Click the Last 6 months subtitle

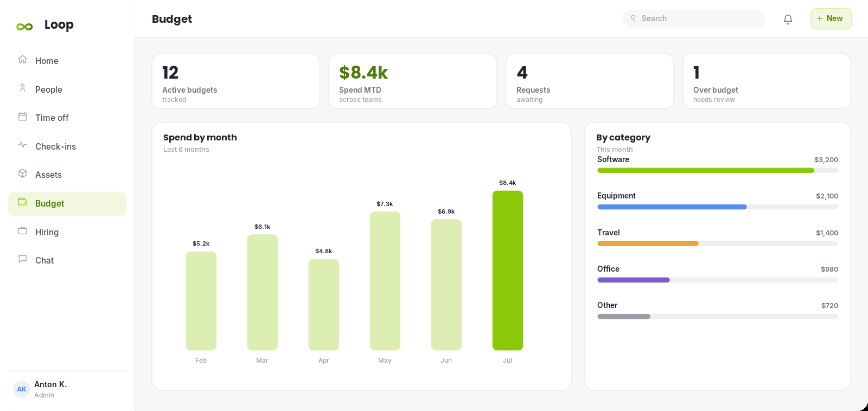[x=186, y=150]
